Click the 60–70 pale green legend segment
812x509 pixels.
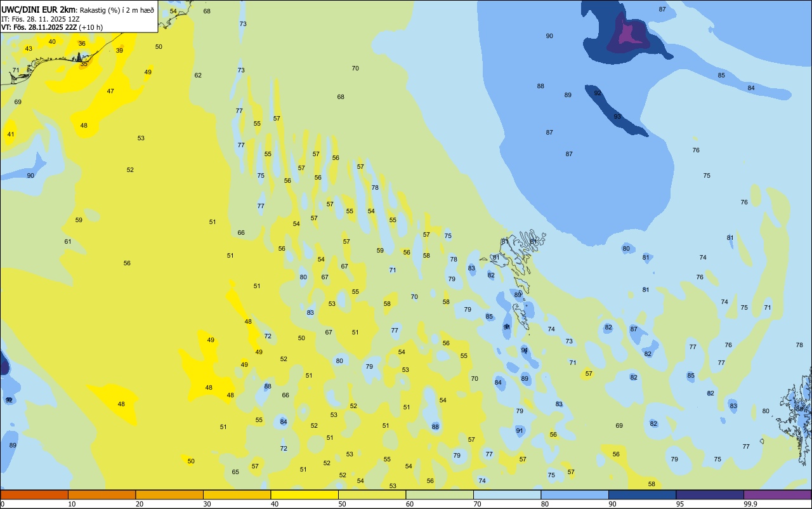tap(440, 494)
